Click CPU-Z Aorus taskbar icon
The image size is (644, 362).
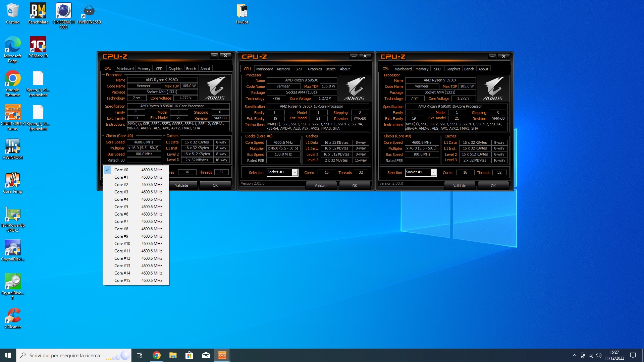pos(222,355)
